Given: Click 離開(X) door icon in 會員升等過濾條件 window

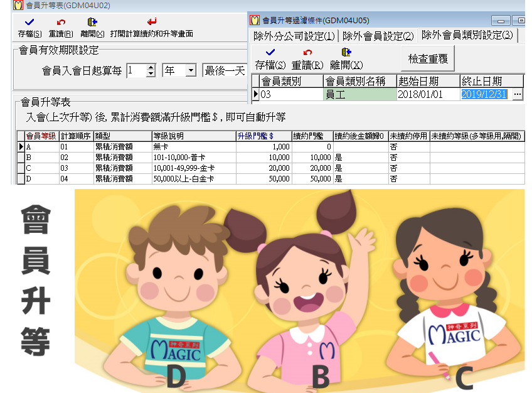Looking at the screenshot, I should click(x=346, y=52).
